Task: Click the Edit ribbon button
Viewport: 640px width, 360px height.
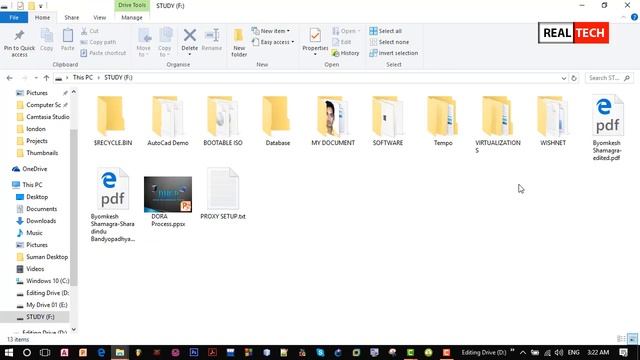Action: coord(342,42)
